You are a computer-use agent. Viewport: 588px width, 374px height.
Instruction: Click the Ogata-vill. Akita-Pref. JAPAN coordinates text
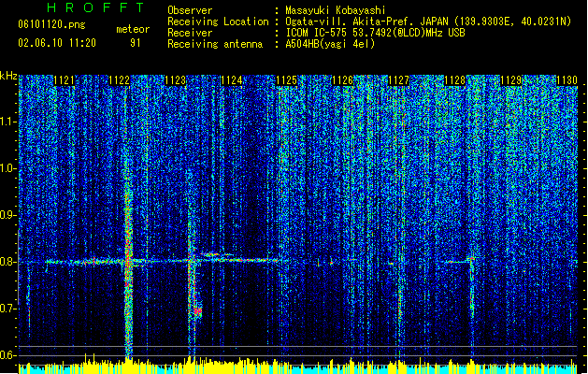tap(428, 22)
